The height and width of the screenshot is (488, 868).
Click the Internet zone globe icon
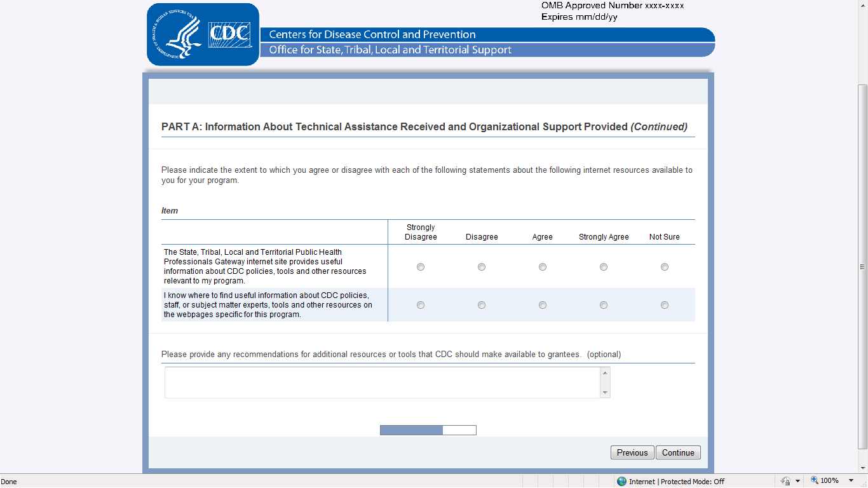[621, 482]
